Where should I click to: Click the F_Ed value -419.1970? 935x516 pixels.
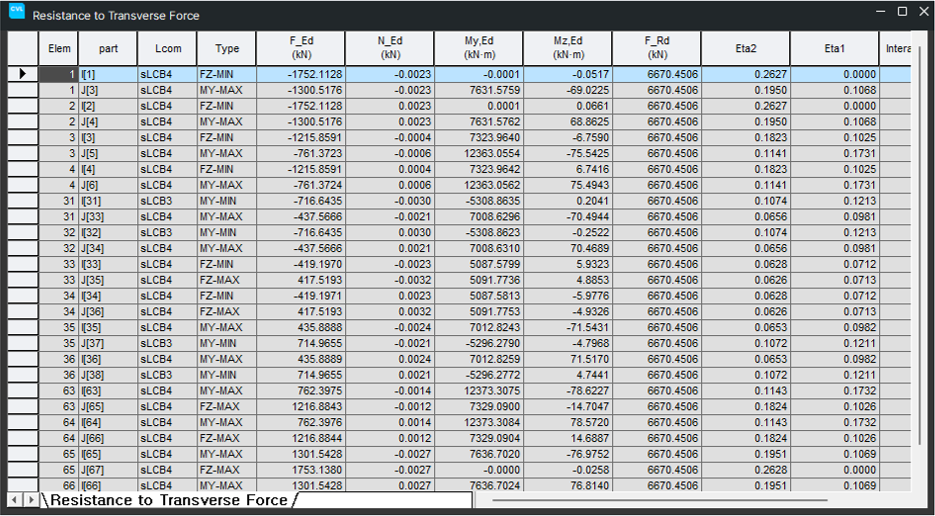(x=301, y=264)
